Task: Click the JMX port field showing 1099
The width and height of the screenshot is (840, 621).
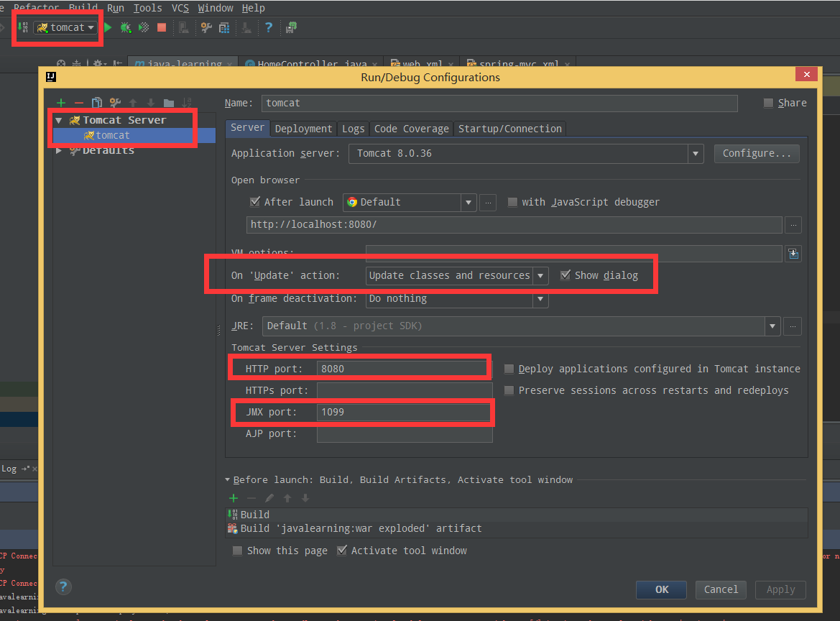Action: point(404,412)
